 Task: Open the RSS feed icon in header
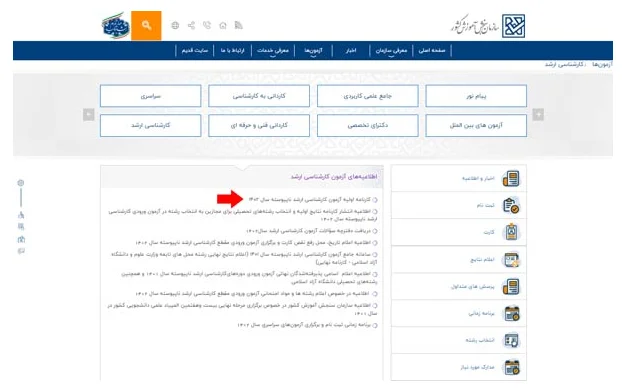click(238, 25)
